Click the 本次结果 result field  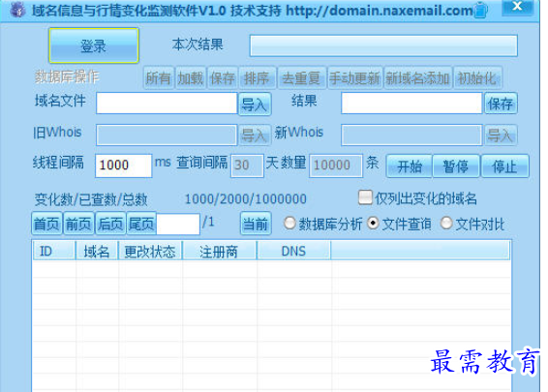point(383,45)
